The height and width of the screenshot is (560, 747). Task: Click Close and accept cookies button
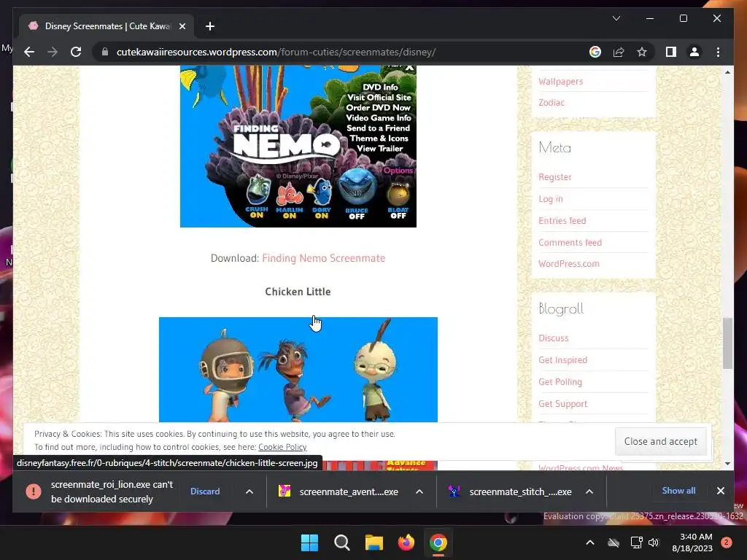tap(661, 441)
